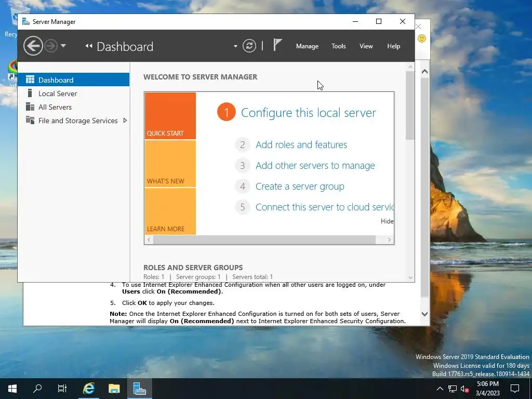Viewport: 532px width, 399px height.
Task: Open taskbar Search
Action: click(37, 389)
